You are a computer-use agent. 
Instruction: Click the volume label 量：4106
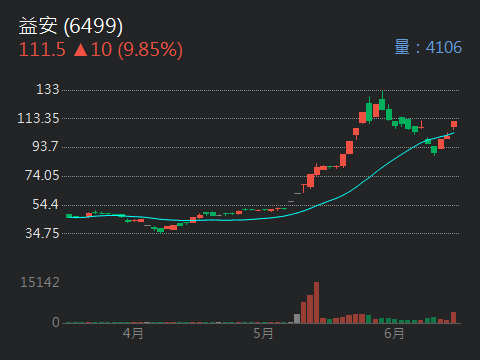(x=428, y=47)
